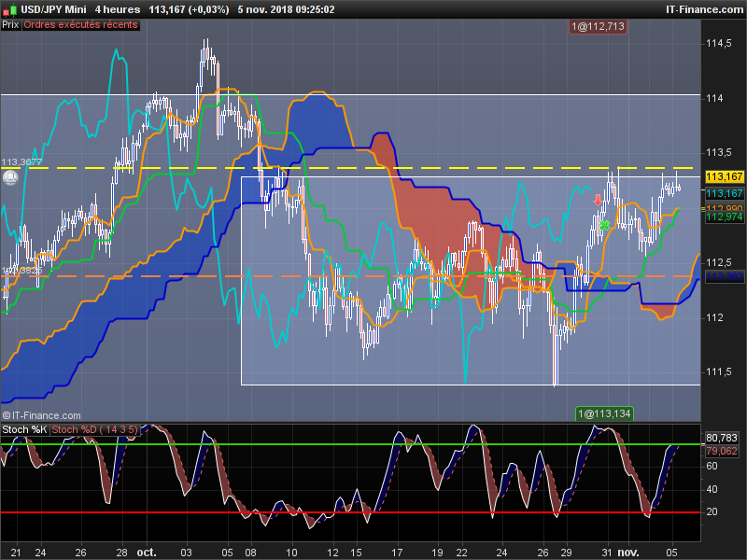
Task: Click the 20 level on stochastic axis
Action: tap(712, 511)
